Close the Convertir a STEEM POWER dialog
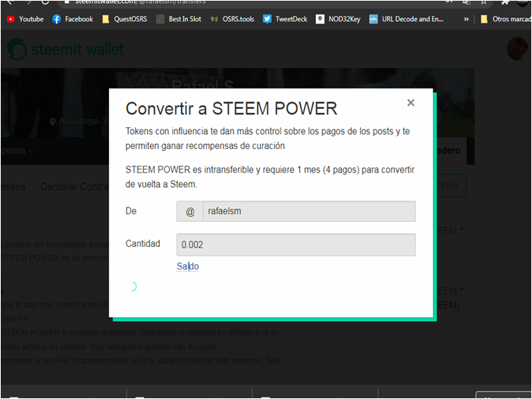 point(411,103)
